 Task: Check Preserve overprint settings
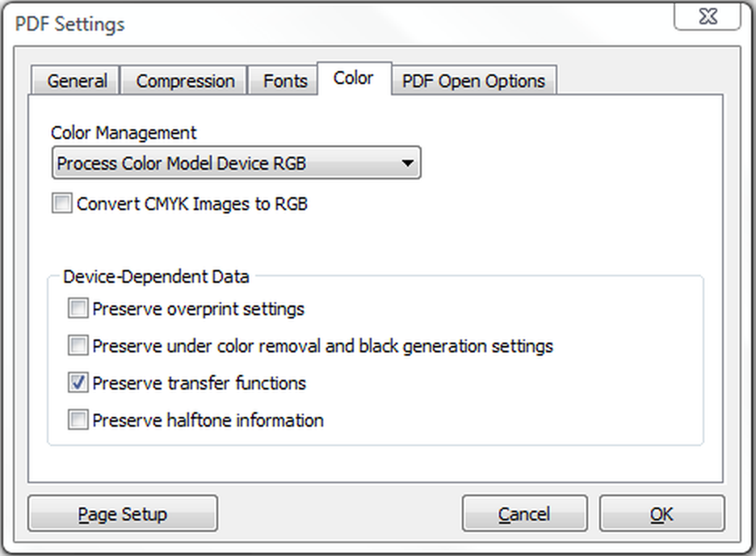[x=78, y=309]
